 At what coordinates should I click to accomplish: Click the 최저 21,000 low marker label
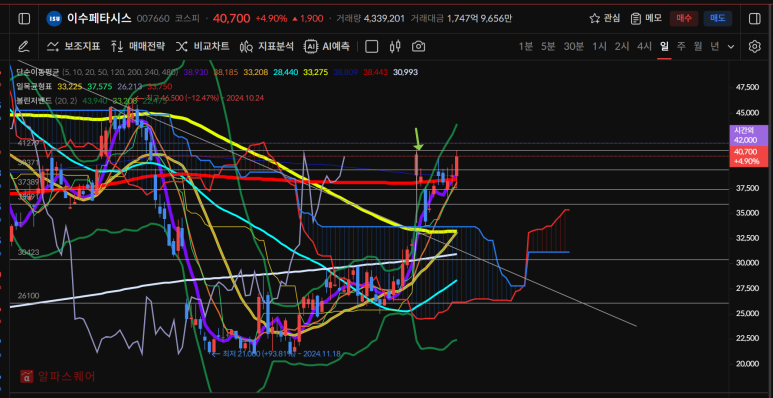(x=276, y=354)
